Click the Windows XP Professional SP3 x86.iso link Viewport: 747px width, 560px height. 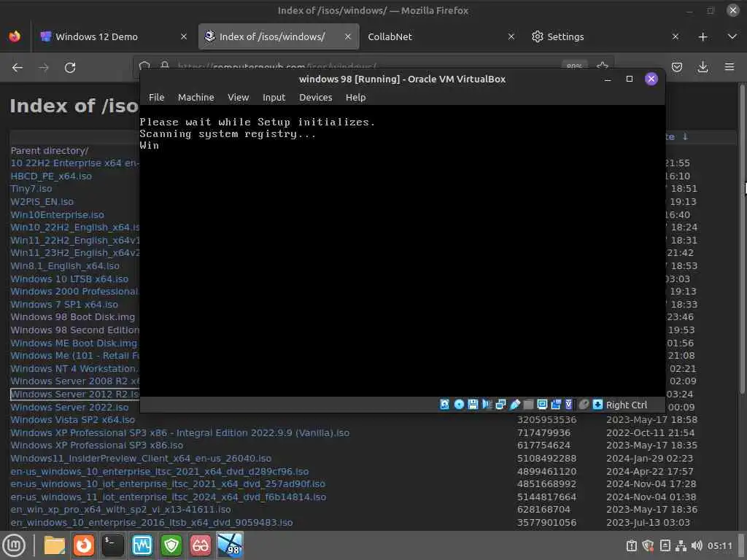[97, 446]
